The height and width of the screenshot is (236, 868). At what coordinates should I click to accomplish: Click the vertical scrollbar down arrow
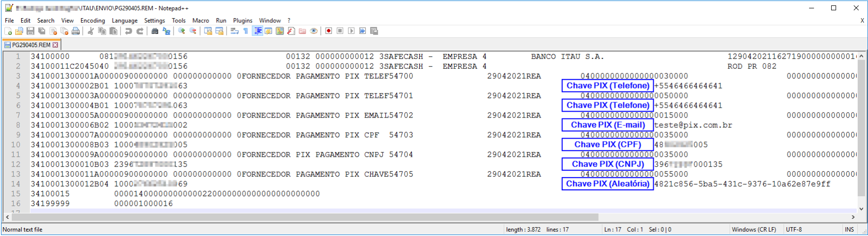pos(861,209)
